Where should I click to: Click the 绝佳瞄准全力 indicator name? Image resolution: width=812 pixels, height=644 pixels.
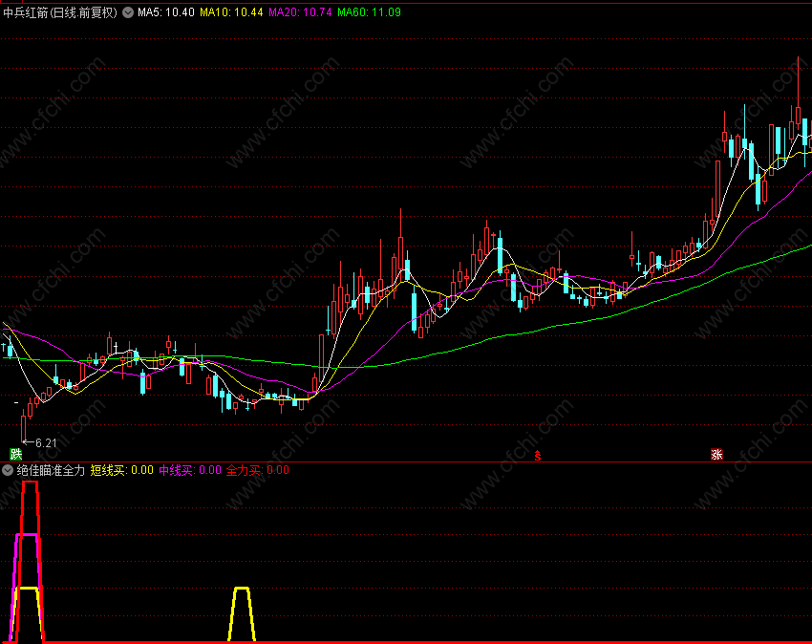(x=51, y=470)
